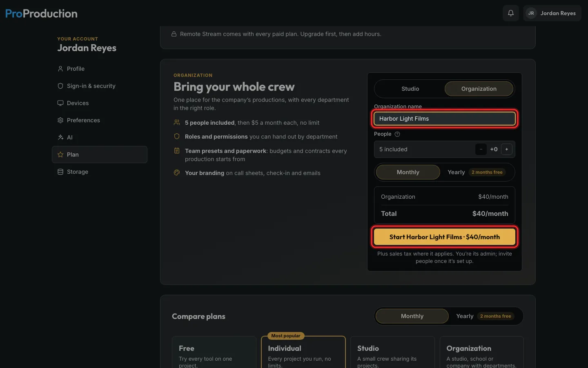Open the Storage page
Screen dimensions: 588x368
[x=100, y=172]
